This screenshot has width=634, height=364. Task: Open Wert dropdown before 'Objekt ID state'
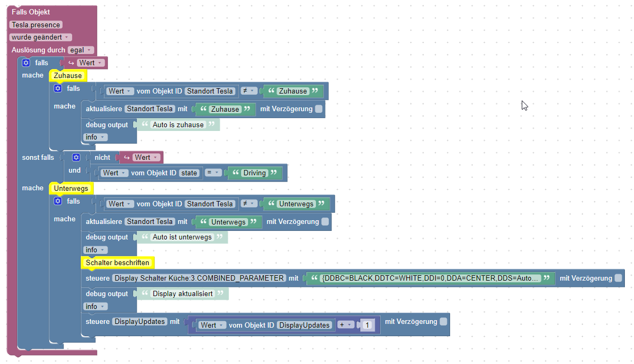click(114, 173)
